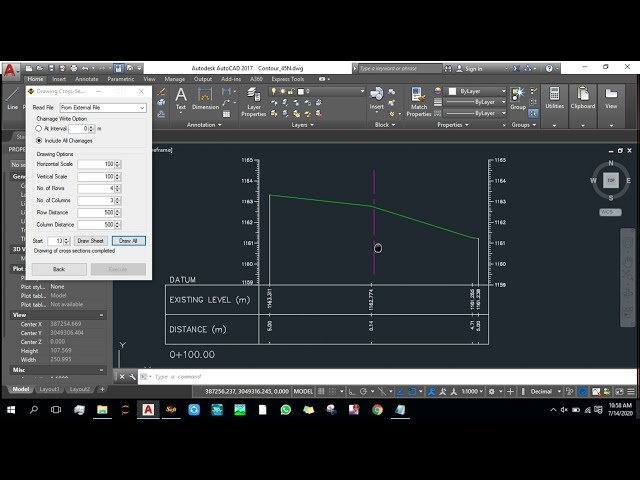Click the TOP face of the ViewCube
The height and width of the screenshot is (480, 640).
tap(610, 181)
